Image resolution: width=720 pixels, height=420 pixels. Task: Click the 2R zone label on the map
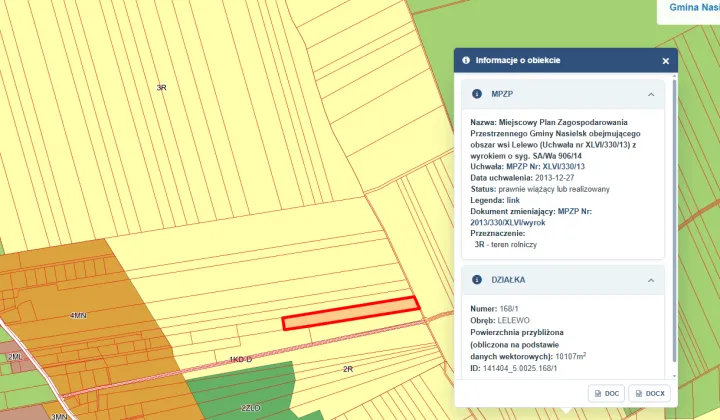[x=348, y=369]
